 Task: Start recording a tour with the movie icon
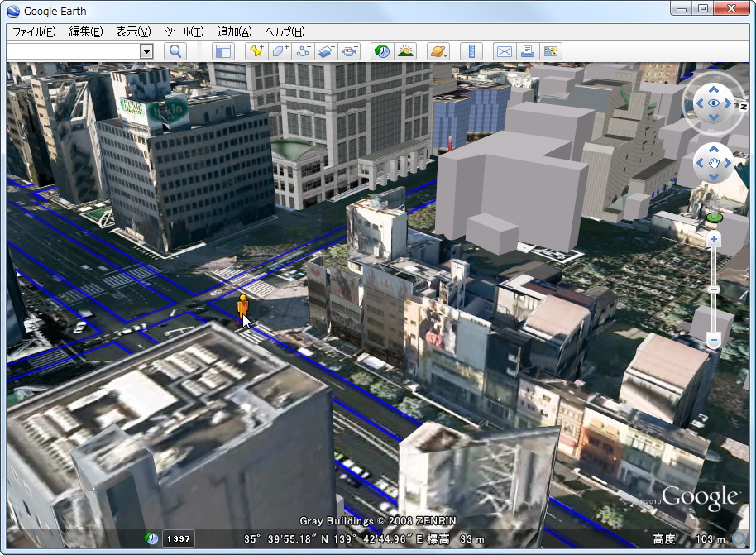[x=349, y=50]
